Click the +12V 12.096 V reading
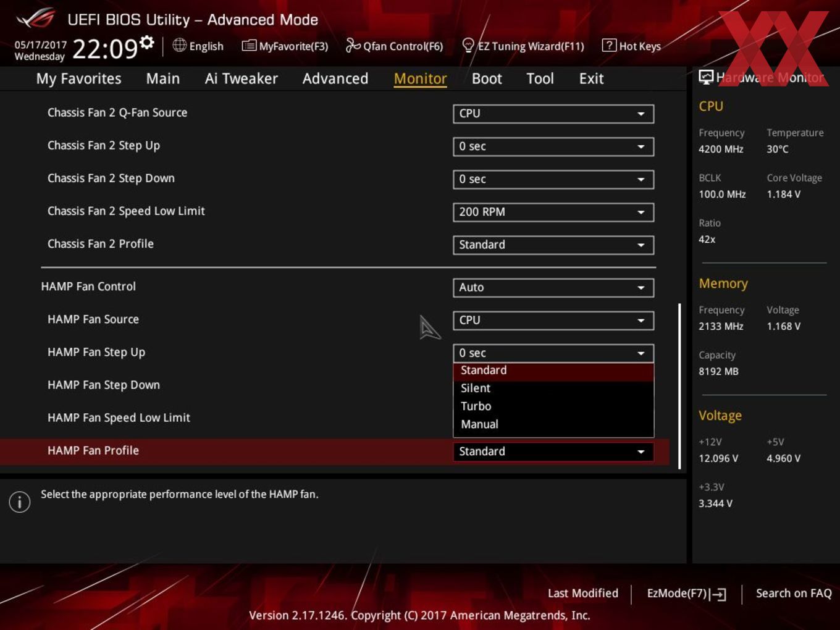This screenshot has width=840, height=630. (x=718, y=459)
